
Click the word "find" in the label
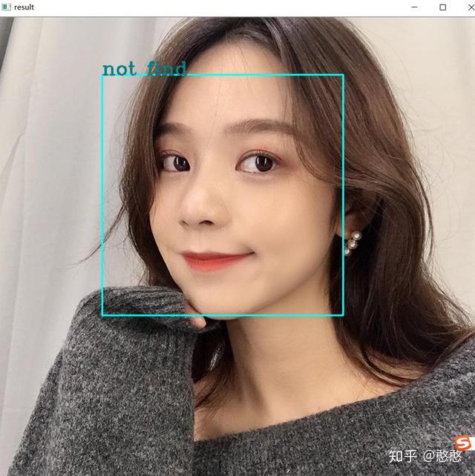166,69
